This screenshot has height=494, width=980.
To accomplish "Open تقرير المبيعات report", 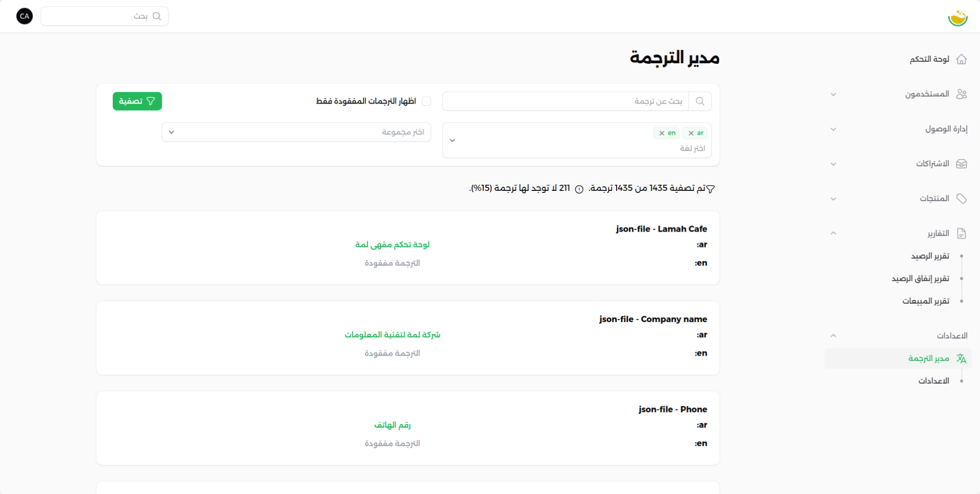I will click(925, 301).
